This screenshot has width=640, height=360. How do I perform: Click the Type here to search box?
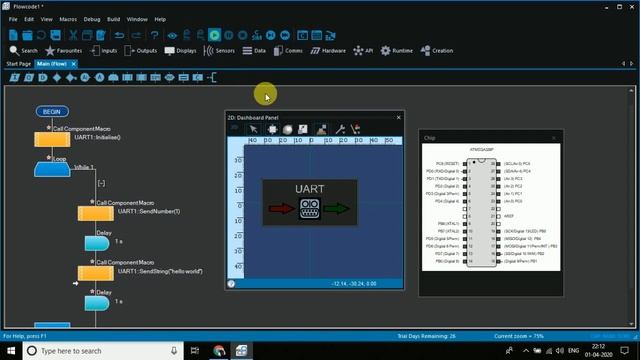click(x=103, y=351)
